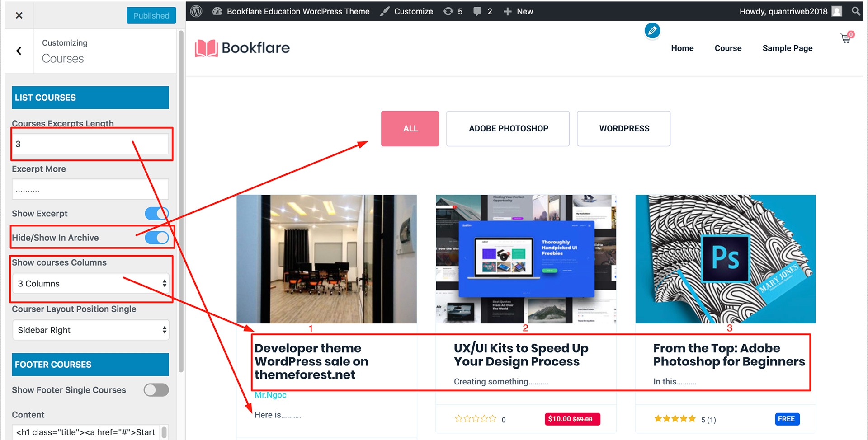
Task: Click the FOOTER COURSES section header
Action: (x=90, y=365)
